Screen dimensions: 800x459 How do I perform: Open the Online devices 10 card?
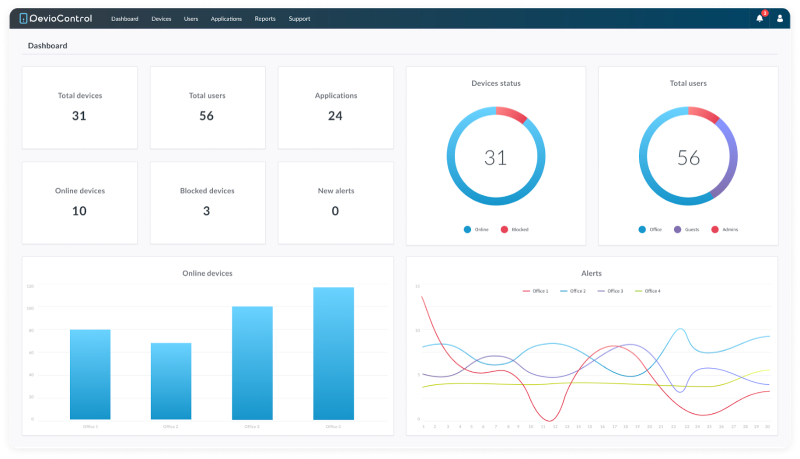[x=80, y=203]
